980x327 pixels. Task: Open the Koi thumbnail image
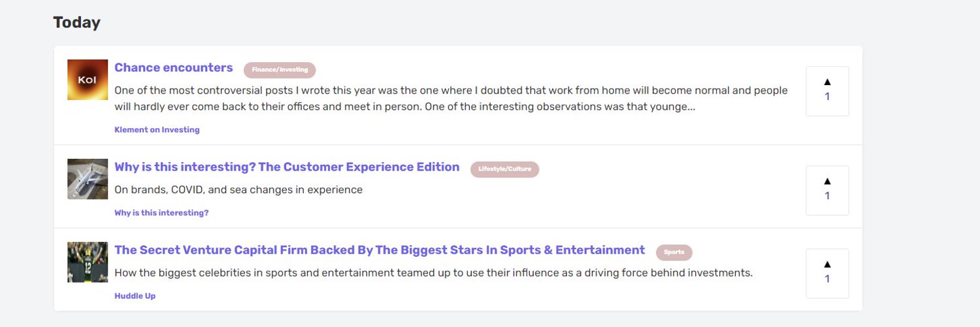[x=88, y=80]
